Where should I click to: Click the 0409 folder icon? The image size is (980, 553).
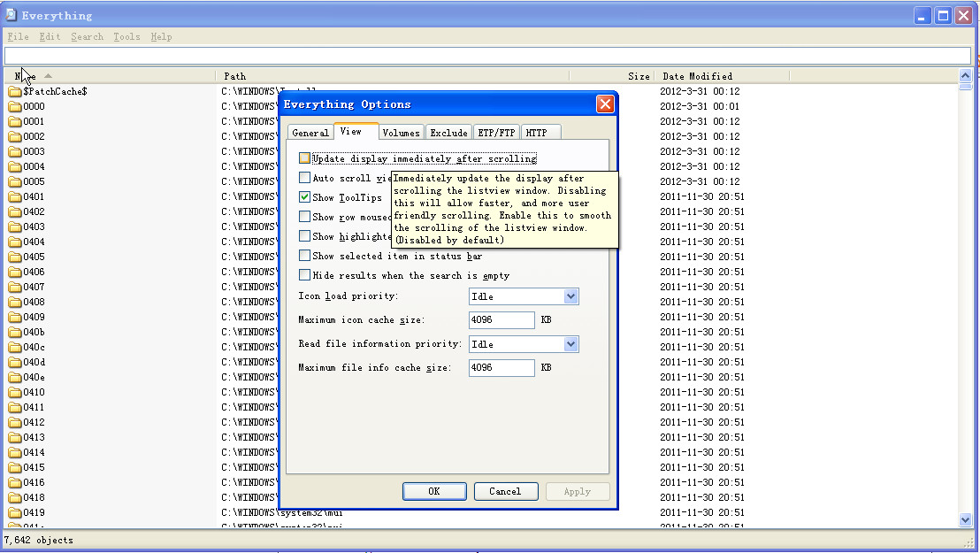[x=15, y=317]
